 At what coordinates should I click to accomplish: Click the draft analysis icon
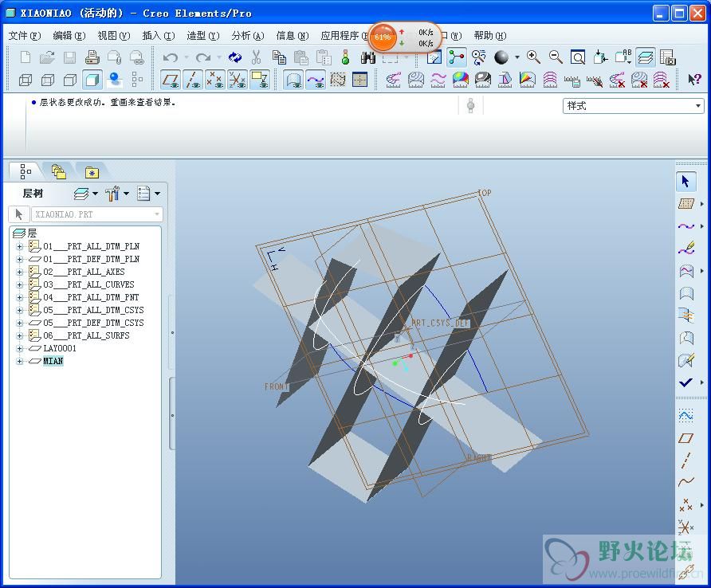pos(505,80)
